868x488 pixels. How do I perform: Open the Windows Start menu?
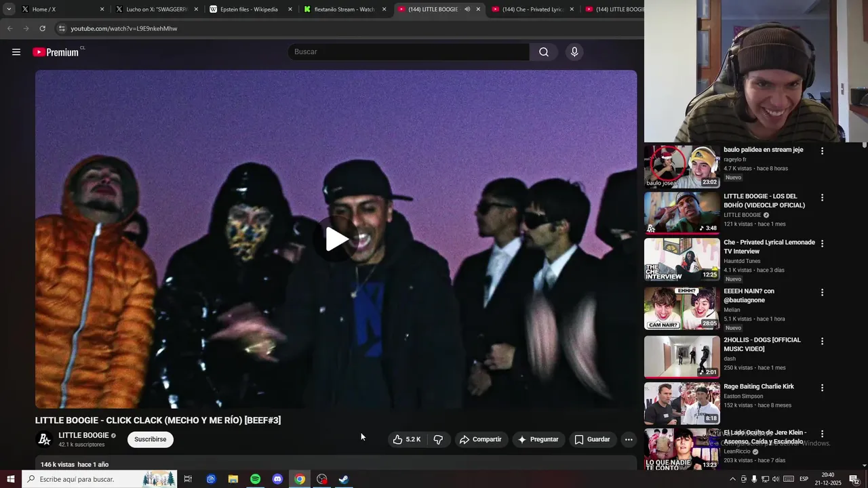point(11,479)
